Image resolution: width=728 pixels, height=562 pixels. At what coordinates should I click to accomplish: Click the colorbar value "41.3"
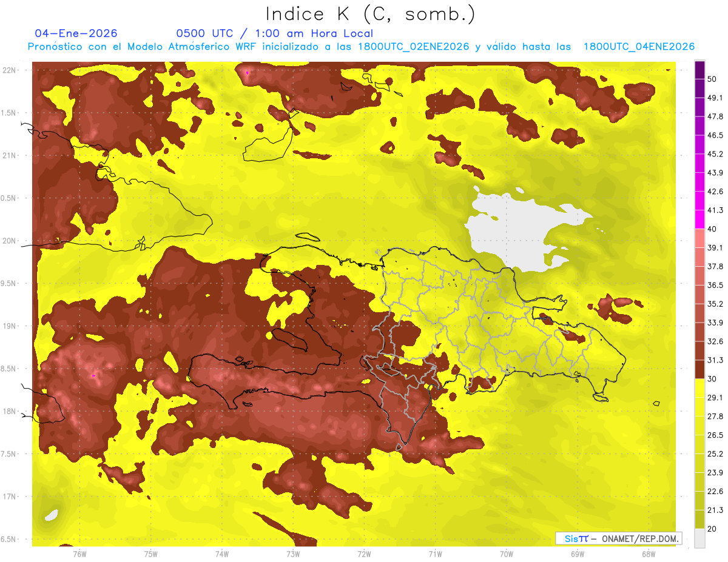click(x=715, y=210)
